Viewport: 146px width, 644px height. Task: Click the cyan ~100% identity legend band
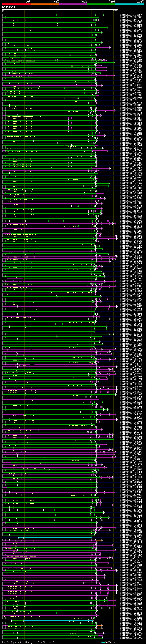130,4
